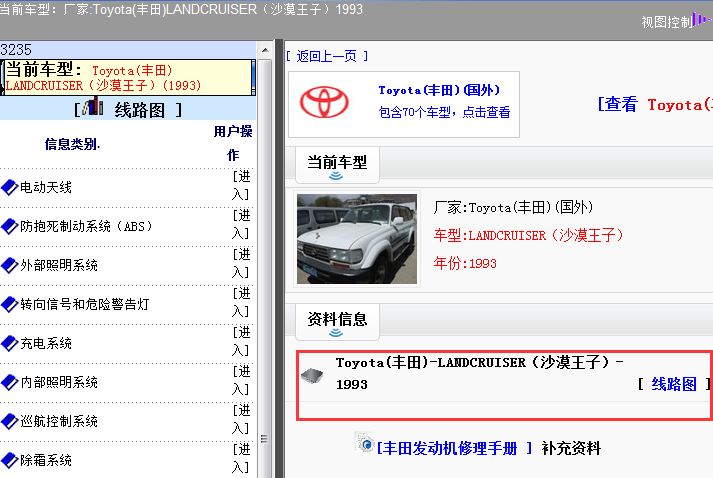This screenshot has height=478, width=713.
Task: Switch to the 资料信息 tab
Action: click(337, 322)
